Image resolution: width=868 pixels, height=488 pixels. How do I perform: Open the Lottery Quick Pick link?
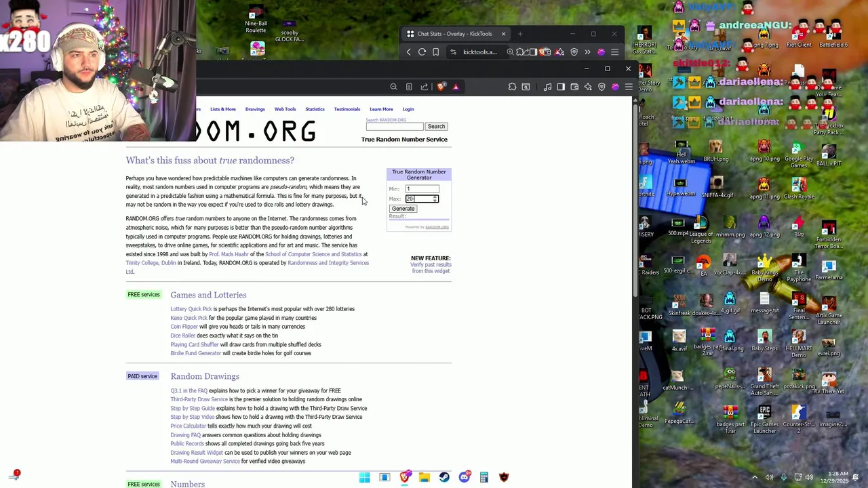191,309
